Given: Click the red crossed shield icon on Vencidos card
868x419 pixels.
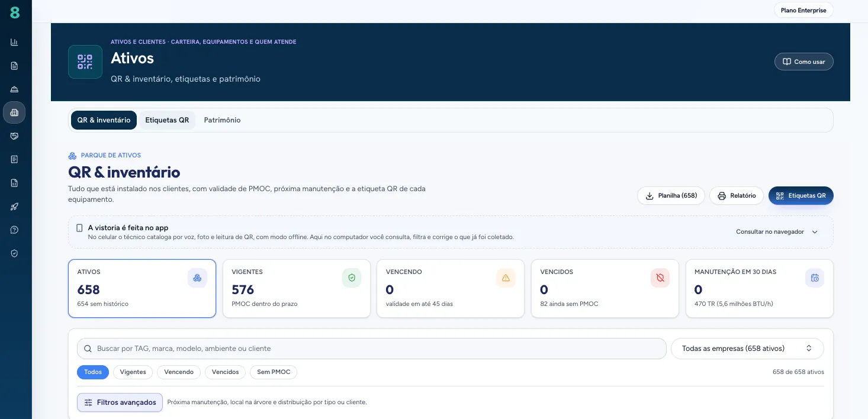Looking at the screenshot, I should [660, 278].
